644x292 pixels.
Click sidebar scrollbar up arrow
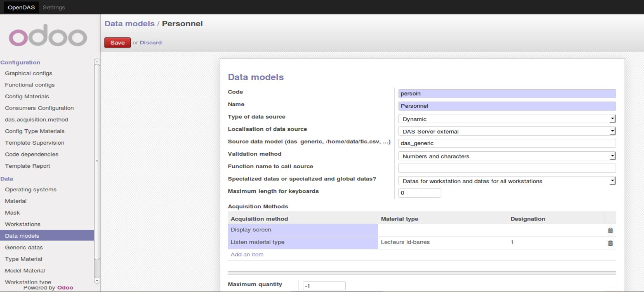tap(97, 62)
